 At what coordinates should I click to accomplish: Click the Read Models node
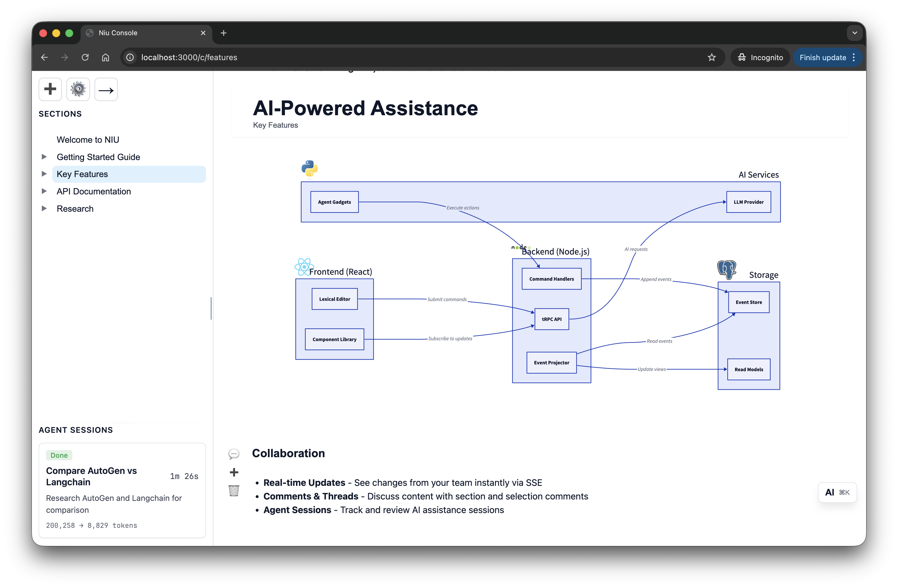pyautogui.click(x=749, y=369)
